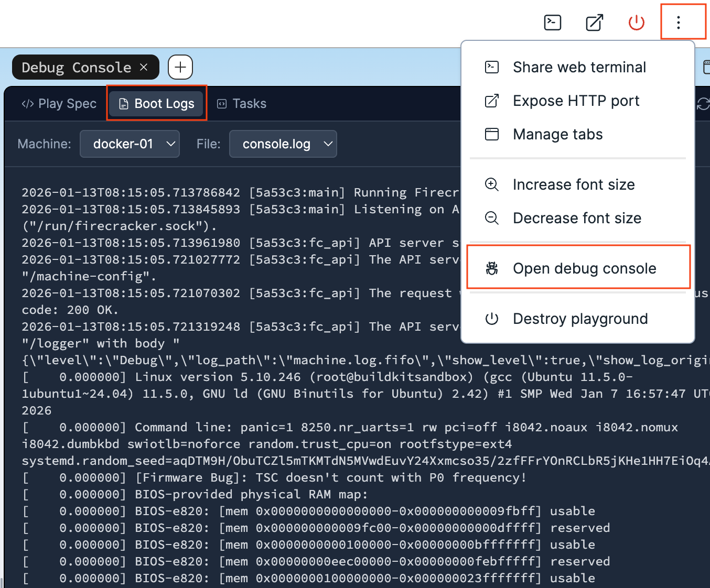Click the red power icon in toolbar
This screenshot has width=710, height=588.
[x=636, y=23]
